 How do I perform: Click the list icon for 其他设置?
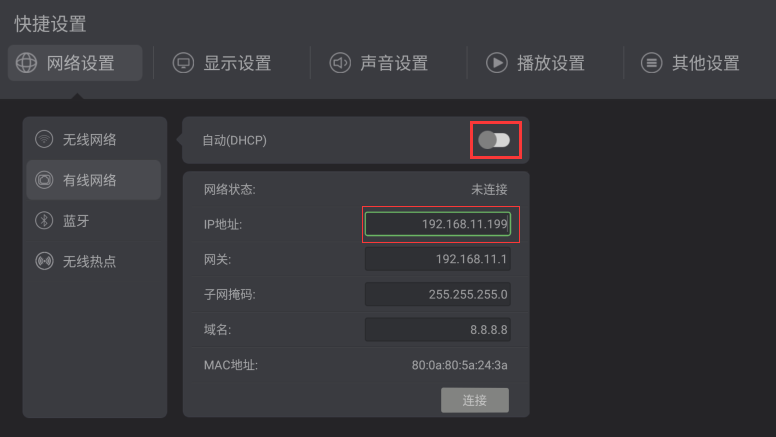pyautogui.click(x=651, y=63)
